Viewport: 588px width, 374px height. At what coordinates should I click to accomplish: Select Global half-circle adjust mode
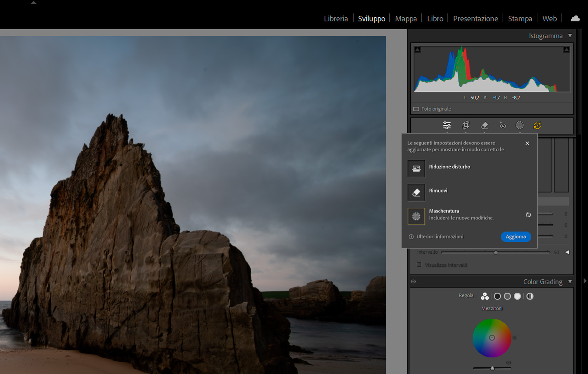pos(530,296)
